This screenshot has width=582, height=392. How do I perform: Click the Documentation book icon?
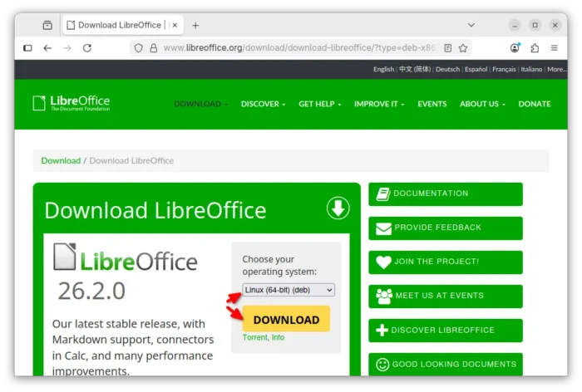383,194
